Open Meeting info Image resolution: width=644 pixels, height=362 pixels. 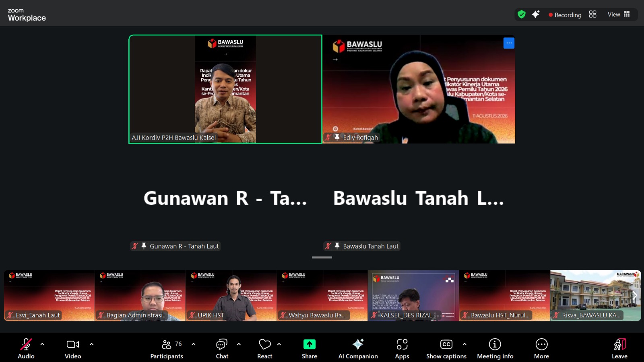495,348
